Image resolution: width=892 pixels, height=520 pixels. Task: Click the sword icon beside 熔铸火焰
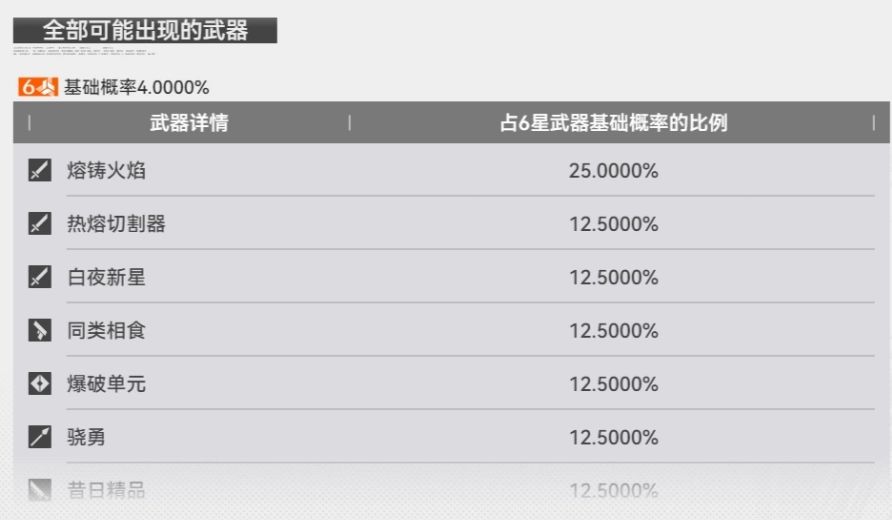[x=39, y=171]
